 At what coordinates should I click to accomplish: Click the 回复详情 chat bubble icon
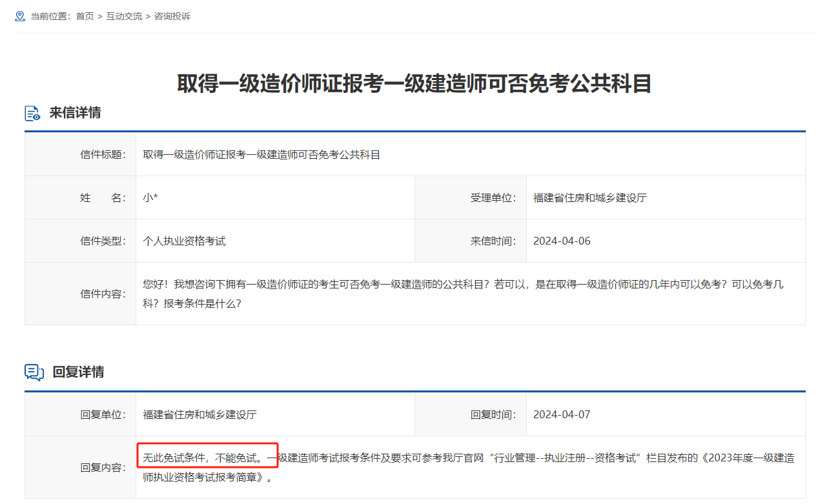34,372
